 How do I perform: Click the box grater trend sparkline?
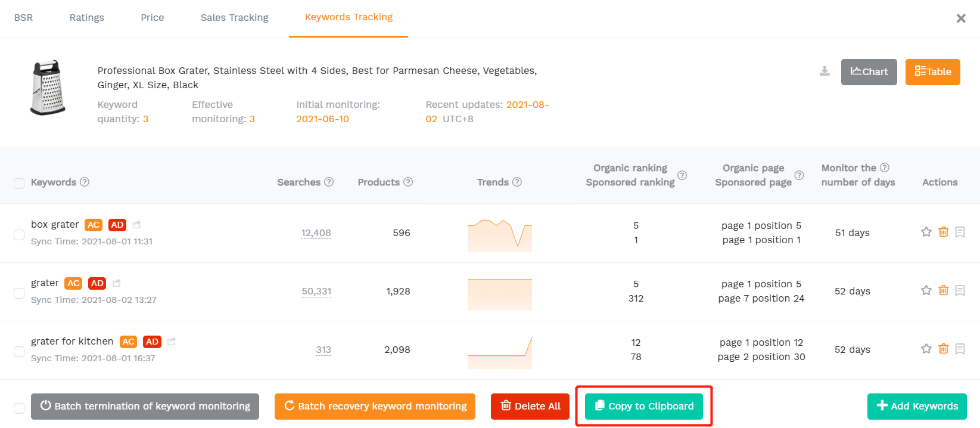tap(500, 235)
